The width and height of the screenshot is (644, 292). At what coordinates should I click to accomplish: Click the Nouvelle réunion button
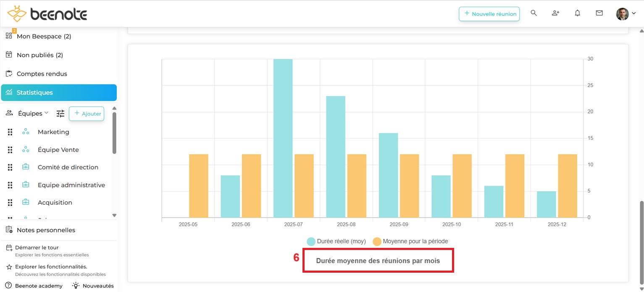click(489, 14)
